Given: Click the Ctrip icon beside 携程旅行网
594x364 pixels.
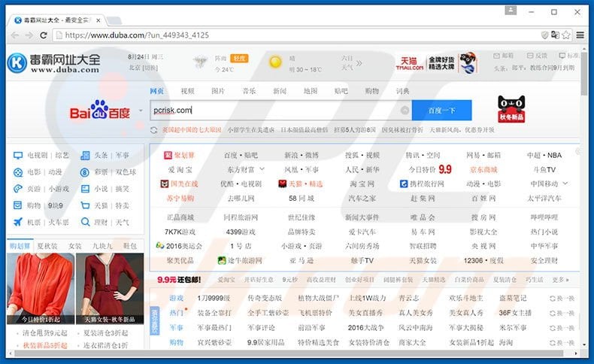Looking at the screenshot, I should 404,184.
